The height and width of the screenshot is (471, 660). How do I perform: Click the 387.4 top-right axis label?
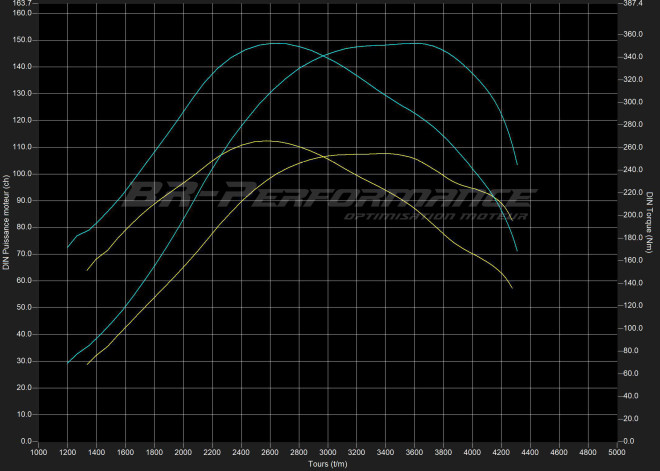(635, 4)
